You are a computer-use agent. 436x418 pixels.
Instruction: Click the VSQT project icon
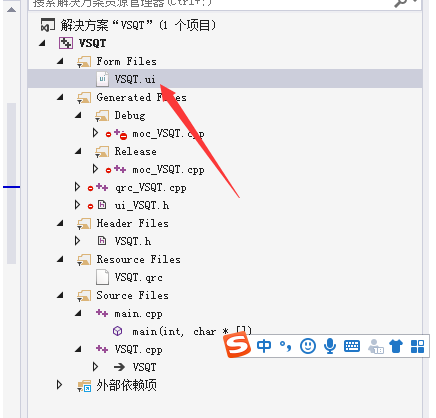click(66, 43)
